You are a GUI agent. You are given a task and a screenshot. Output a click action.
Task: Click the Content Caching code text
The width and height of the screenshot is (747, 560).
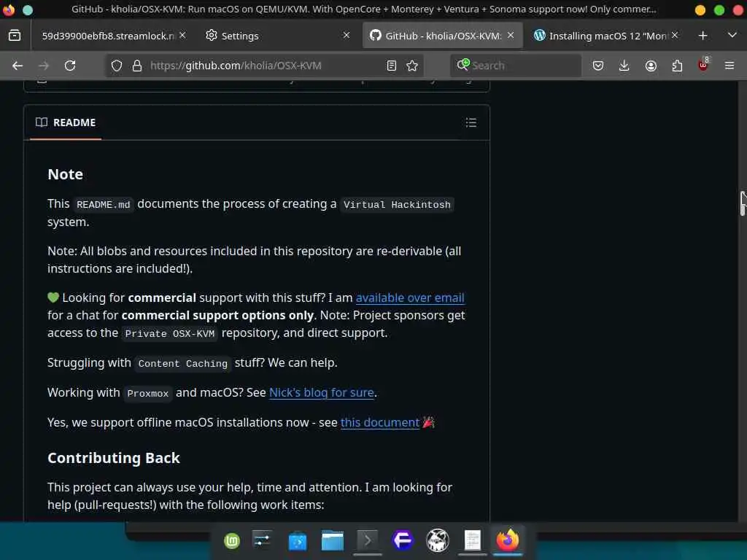point(183,363)
